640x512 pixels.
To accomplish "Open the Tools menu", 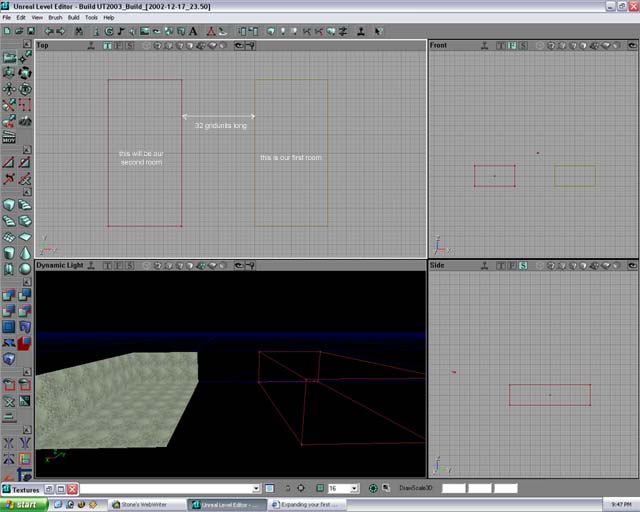I will 91,18.
